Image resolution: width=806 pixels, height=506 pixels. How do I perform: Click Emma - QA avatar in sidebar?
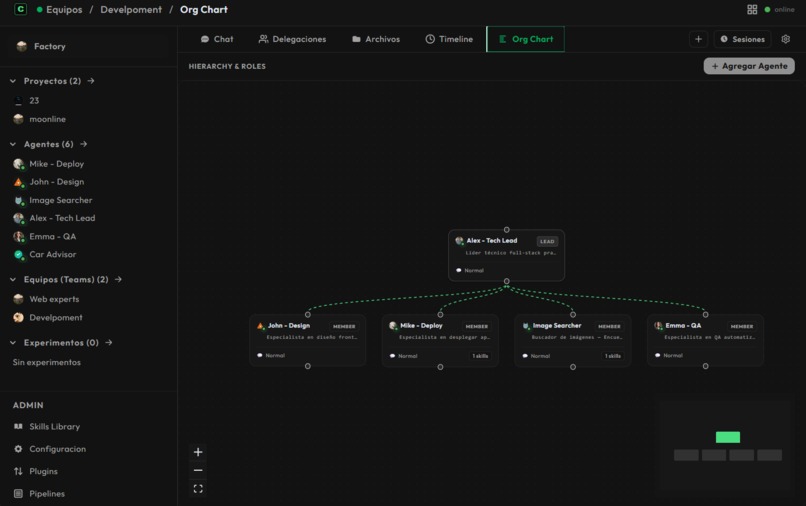pos(19,237)
